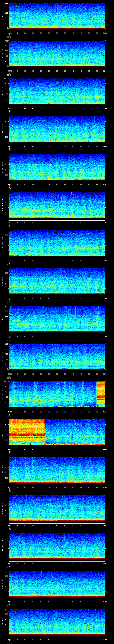114x644 pixels.
Task: Click the 32:00 end time label
Action: (105, 109)
